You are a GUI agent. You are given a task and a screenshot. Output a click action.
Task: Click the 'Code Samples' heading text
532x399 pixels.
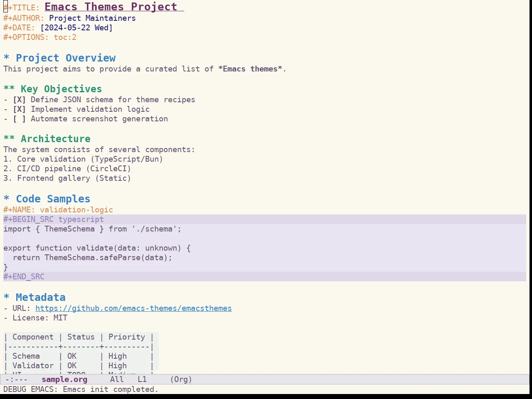[x=53, y=199]
